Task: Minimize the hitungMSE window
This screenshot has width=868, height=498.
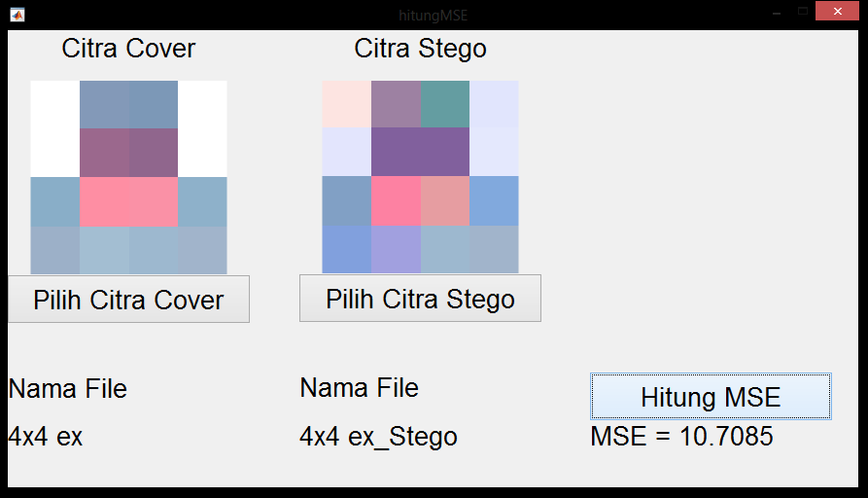Action: (x=776, y=14)
